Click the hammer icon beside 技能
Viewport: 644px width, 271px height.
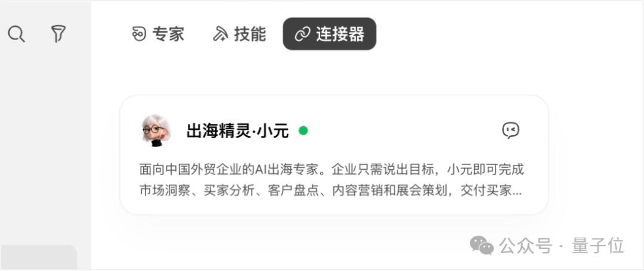tap(220, 35)
